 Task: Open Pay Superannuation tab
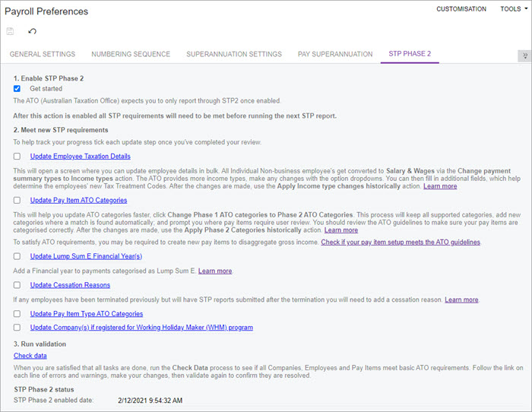point(335,54)
